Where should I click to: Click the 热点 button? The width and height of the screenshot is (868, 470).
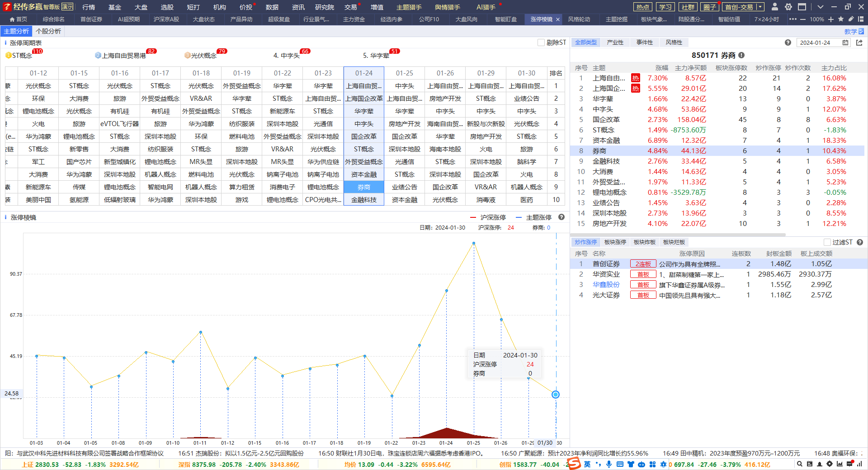[642, 7]
